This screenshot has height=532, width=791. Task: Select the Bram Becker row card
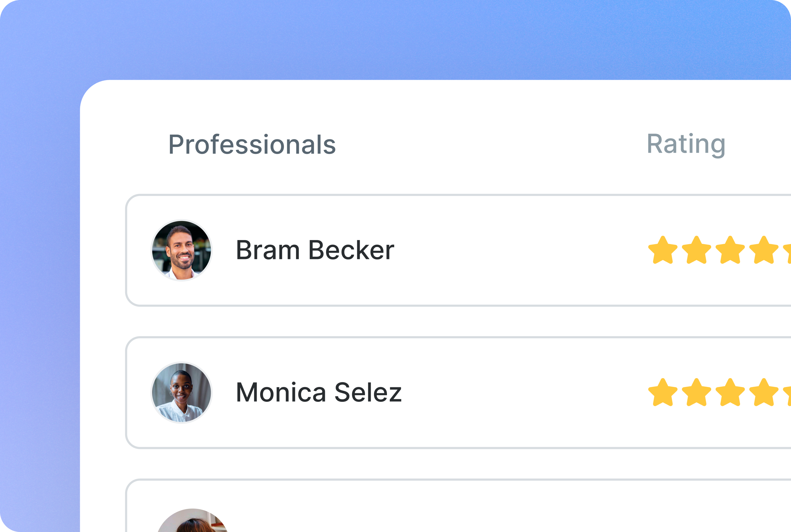[x=458, y=250]
